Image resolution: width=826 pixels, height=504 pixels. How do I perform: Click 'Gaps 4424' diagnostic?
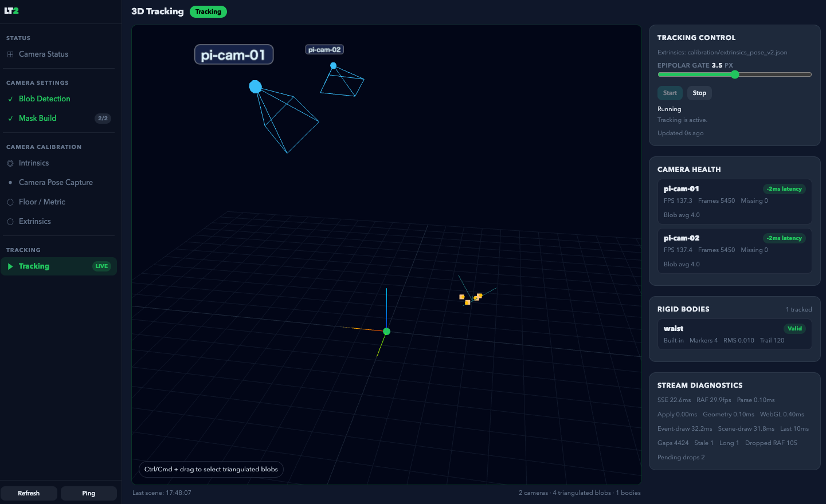click(x=673, y=443)
